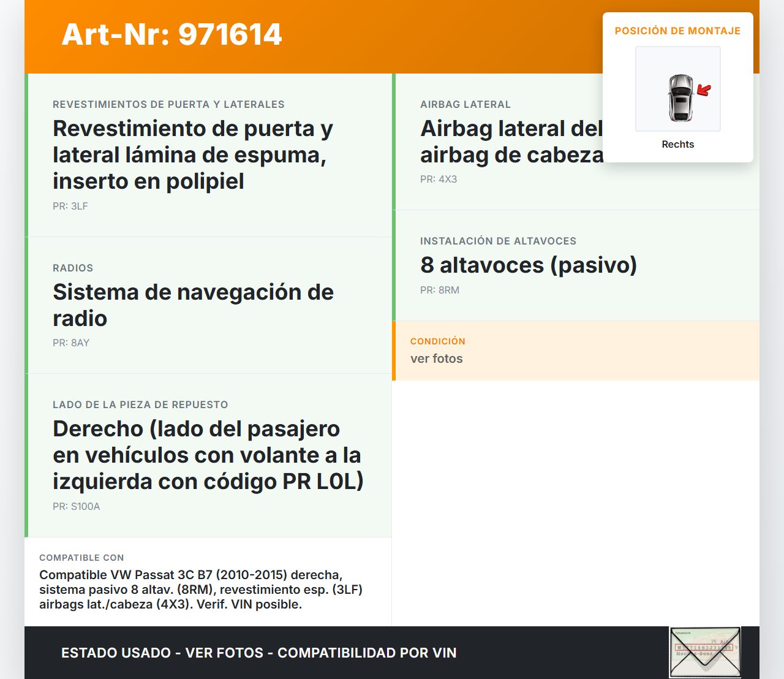Click the Sistema de navegación de radio title
Viewport: 784px width, 679px height.
coord(193,305)
